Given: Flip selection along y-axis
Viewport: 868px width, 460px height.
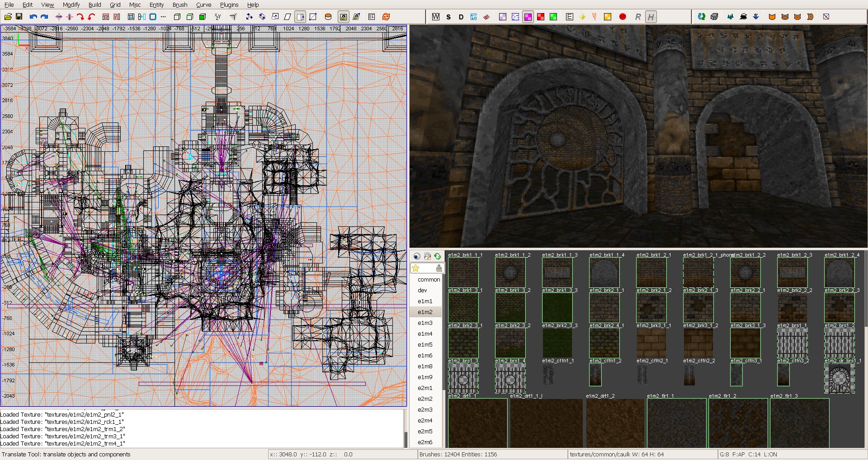Looking at the screenshot, I should click(x=70, y=17).
